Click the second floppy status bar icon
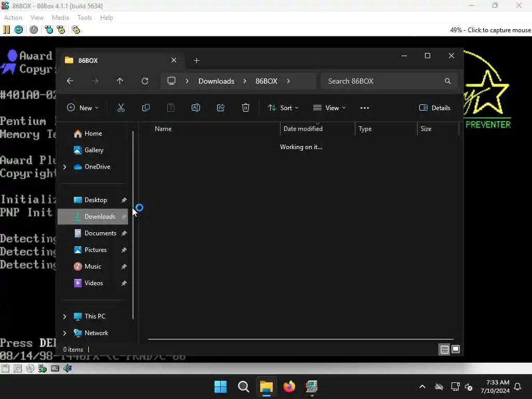This screenshot has width=532, height=399. [18, 368]
